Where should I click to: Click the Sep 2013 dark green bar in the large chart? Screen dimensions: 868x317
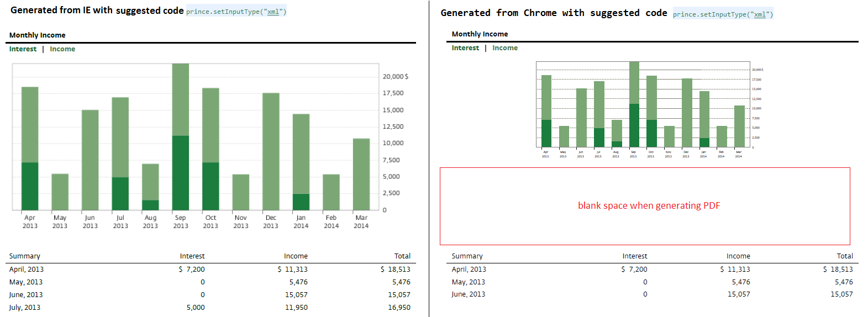click(181, 172)
